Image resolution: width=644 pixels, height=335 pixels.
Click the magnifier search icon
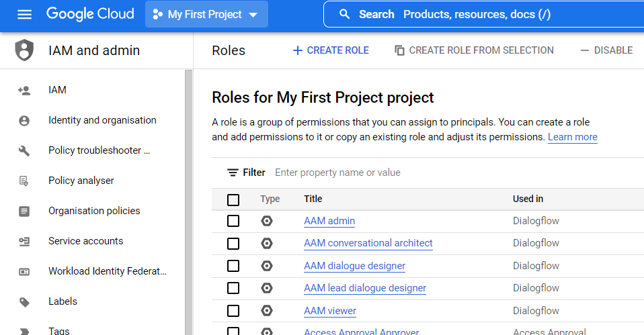(x=345, y=14)
